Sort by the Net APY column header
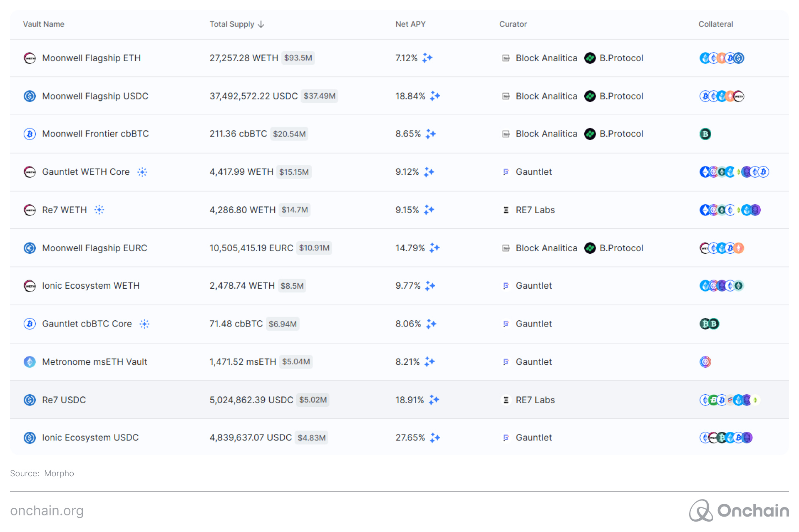The width and height of the screenshot is (799, 532). pos(410,24)
